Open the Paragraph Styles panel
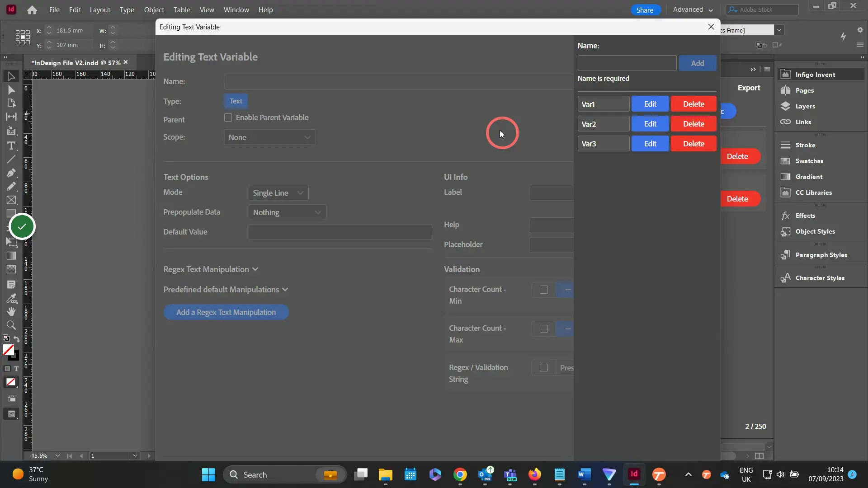This screenshot has height=488, width=868. point(821,255)
